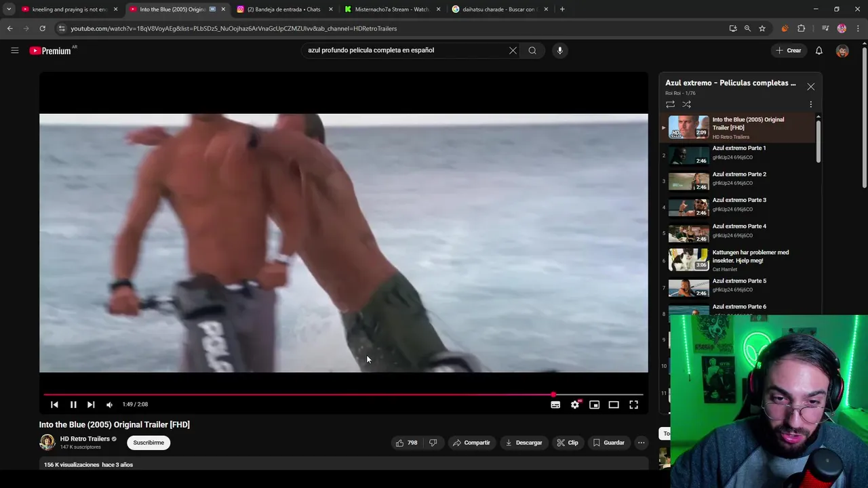This screenshot has height=488, width=868.
Task: Create a Clip of the video
Action: click(568, 443)
